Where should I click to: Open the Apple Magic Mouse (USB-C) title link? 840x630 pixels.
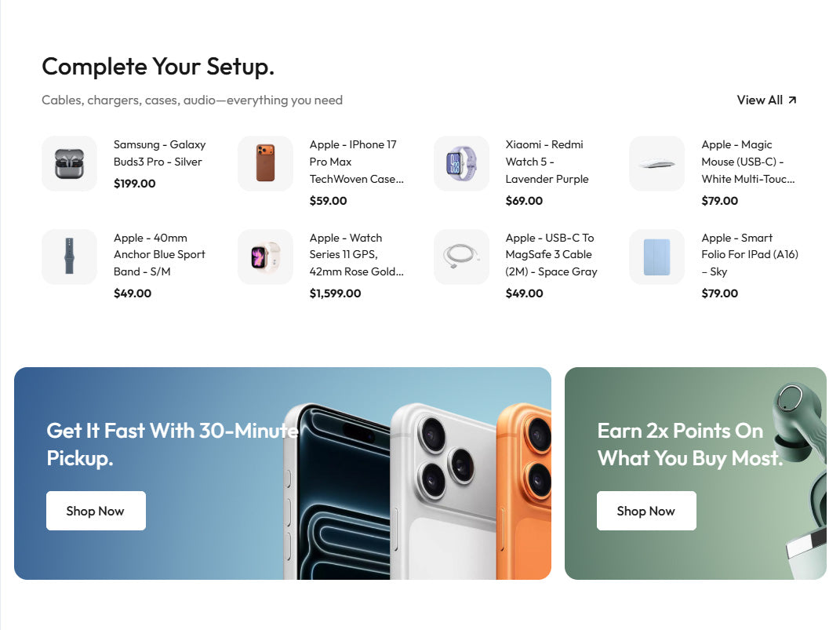tap(748, 162)
